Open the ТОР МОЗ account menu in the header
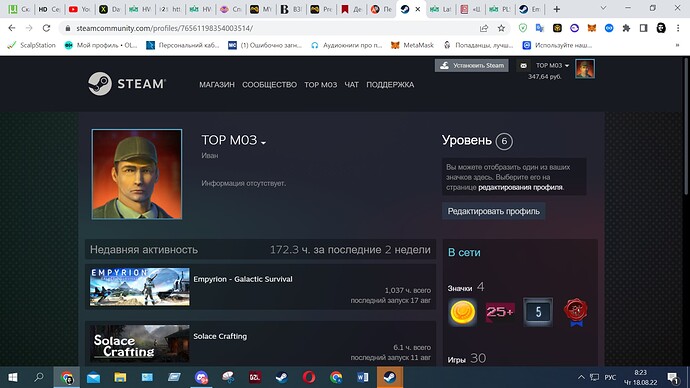 [552, 66]
